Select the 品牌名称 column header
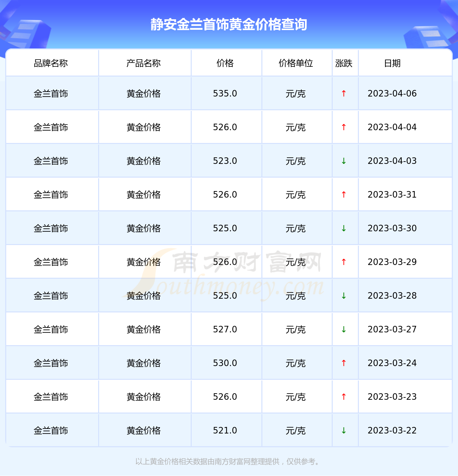The image size is (458, 476). click(x=51, y=63)
